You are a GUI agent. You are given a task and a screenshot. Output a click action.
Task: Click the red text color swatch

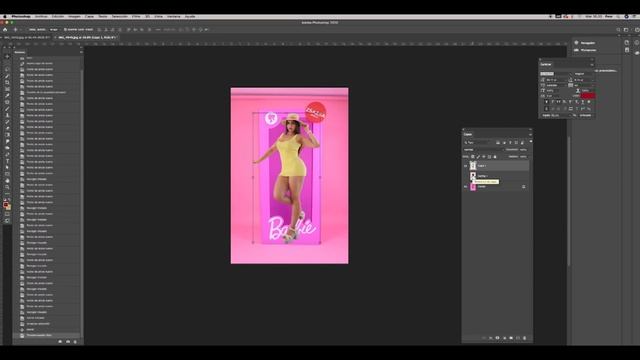[588, 96]
